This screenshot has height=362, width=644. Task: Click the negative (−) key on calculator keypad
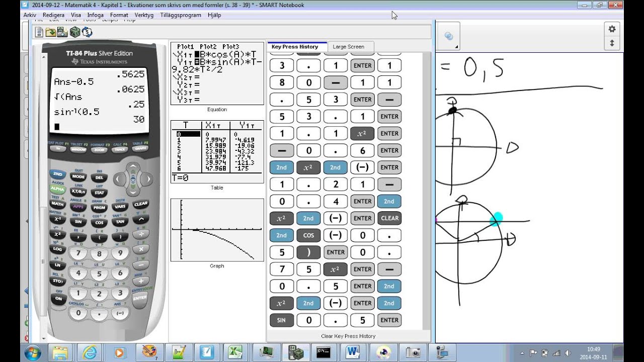120,313
